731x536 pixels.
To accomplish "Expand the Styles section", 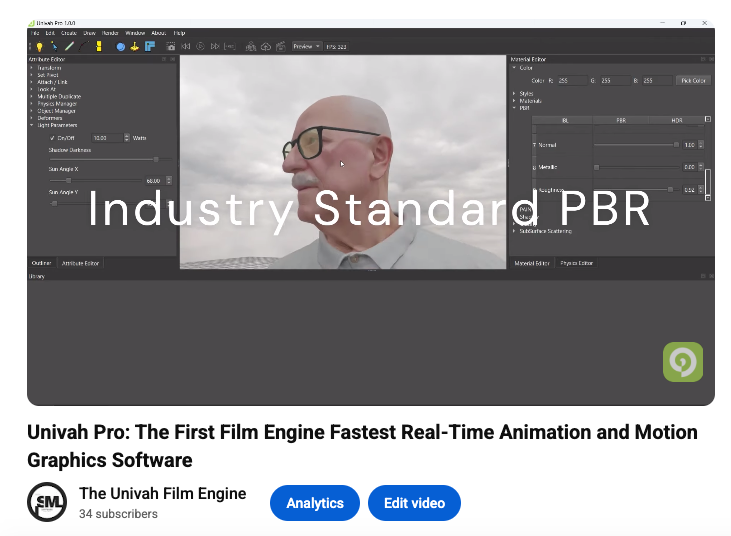I will [x=514, y=94].
